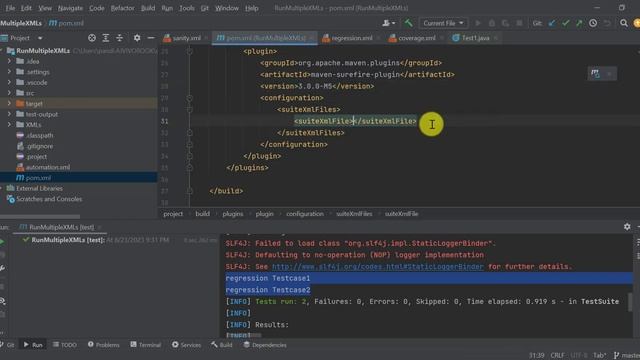Open Search Everywhere magnifier icon
Image resolution: width=640 pixels, height=360 pixels.
pyautogui.click(x=624, y=23)
